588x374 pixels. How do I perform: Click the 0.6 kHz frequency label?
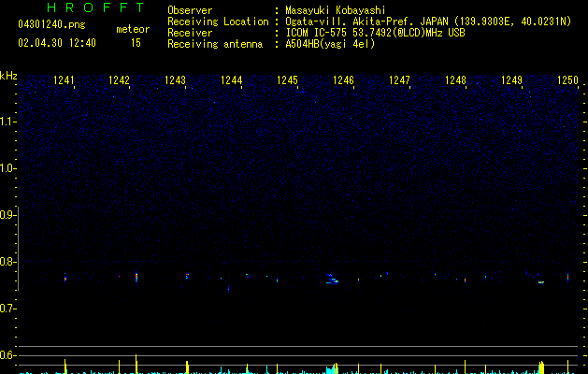coord(7,355)
